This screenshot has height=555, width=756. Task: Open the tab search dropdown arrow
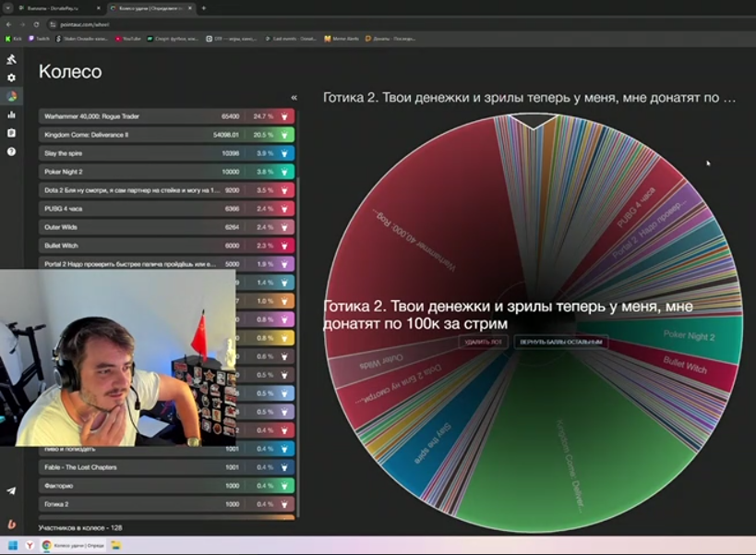tap(7, 8)
